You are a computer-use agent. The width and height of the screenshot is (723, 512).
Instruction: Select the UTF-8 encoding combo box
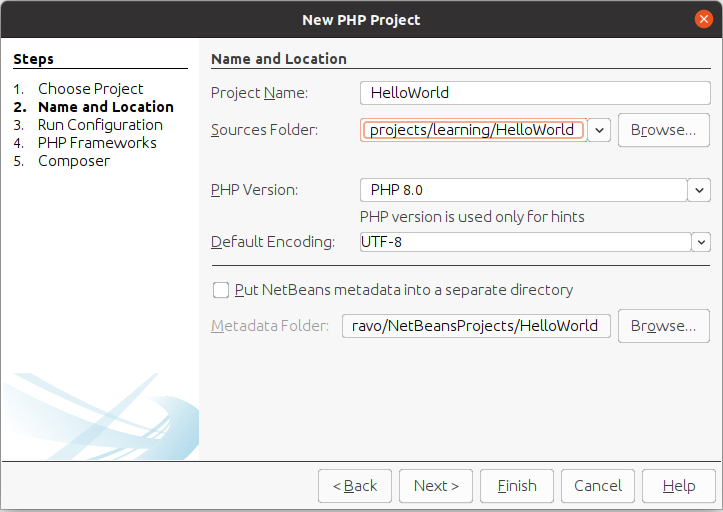tap(535, 242)
